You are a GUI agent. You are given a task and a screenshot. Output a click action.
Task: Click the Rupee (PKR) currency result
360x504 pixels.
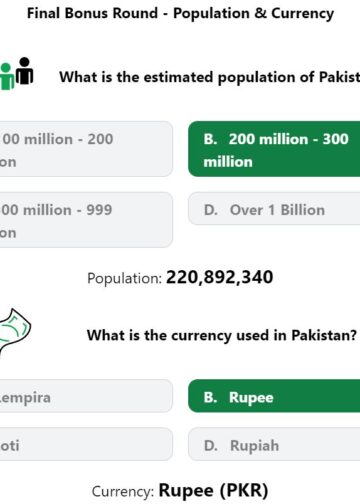click(x=213, y=490)
